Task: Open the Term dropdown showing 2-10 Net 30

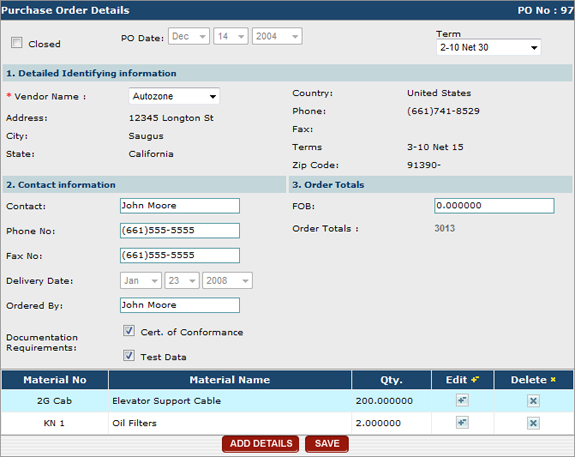Action: (488, 47)
